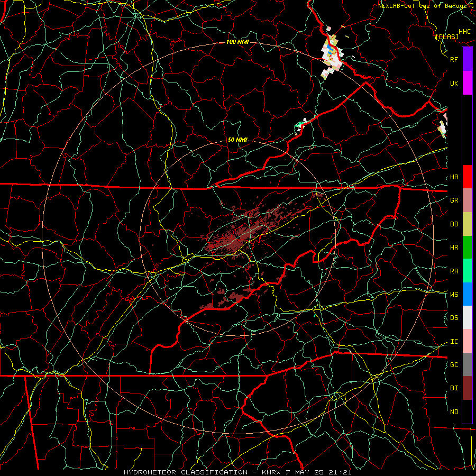This screenshot has height=476, width=476.
Task: Click the GC gray legend swatch
Action: [467, 364]
